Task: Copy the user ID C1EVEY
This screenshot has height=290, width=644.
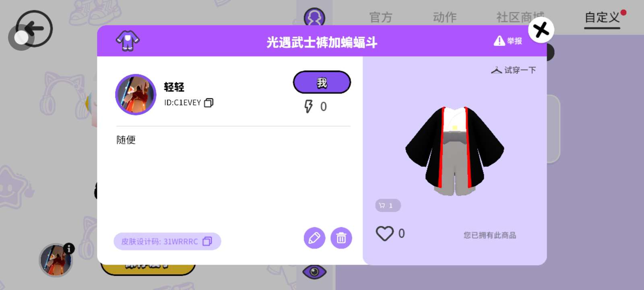Action: (x=208, y=103)
